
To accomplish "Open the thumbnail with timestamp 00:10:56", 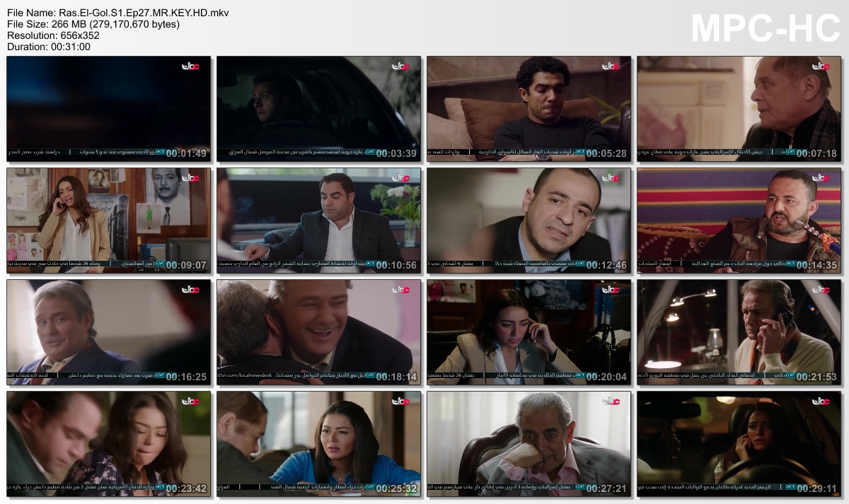I will point(319,221).
